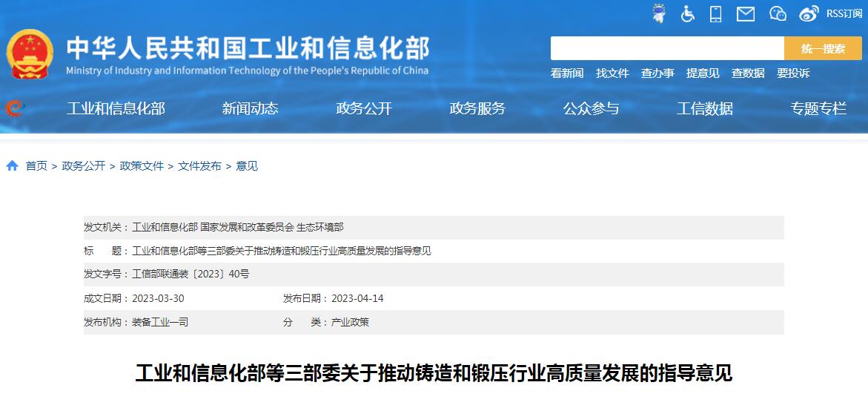Screen dimensions: 868x411
Task: Click the red swirl icon in navigation bar
Action: click(13, 108)
